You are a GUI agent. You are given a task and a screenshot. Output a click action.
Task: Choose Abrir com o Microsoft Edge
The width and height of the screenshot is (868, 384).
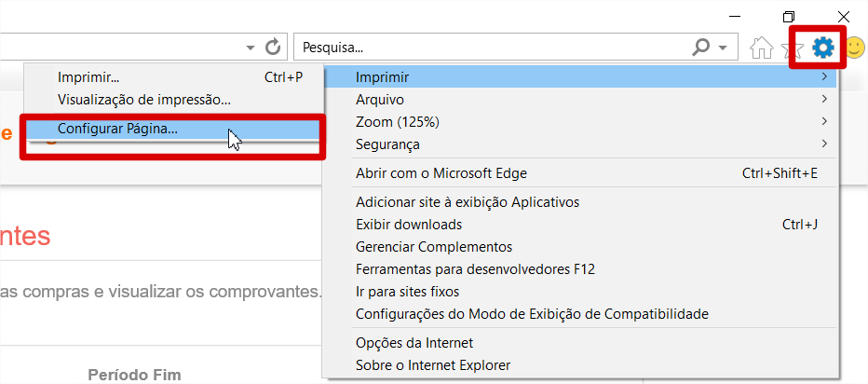580,173
